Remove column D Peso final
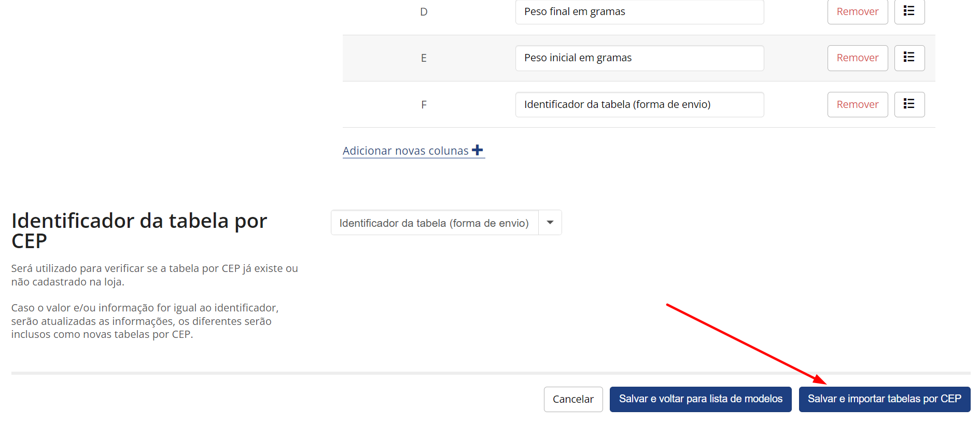Viewport: 980px width, 436px height. pos(858,11)
